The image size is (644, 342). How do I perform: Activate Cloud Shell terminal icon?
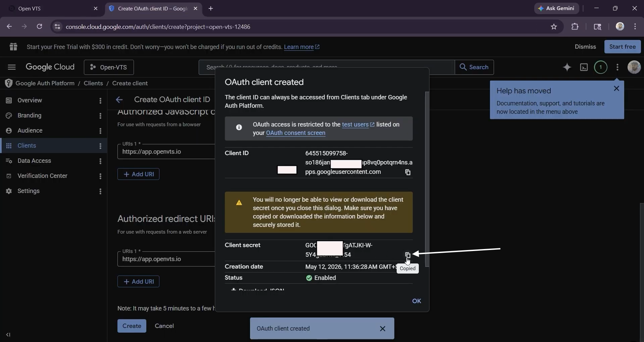[x=584, y=67]
